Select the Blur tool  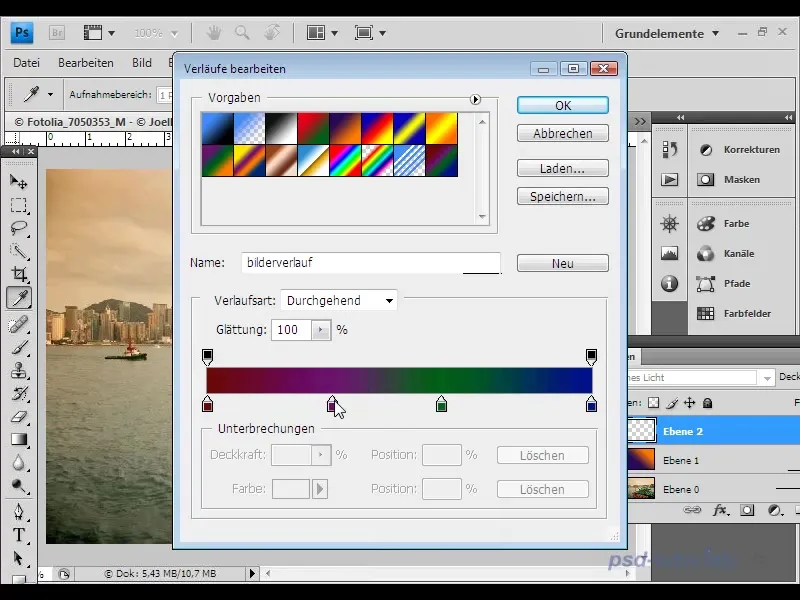click(19, 463)
